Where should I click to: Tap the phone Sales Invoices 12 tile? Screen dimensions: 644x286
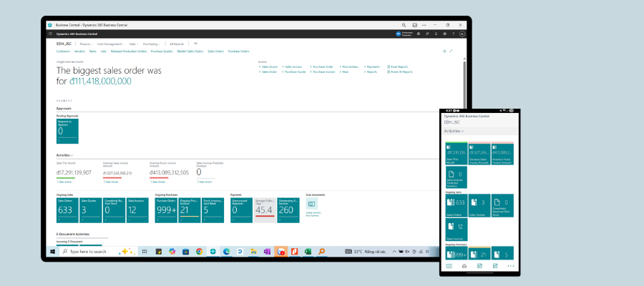457,230
